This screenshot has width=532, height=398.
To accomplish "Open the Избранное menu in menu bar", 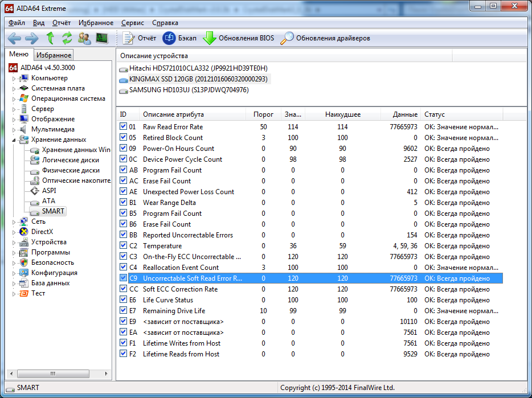I will pos(96,23).
